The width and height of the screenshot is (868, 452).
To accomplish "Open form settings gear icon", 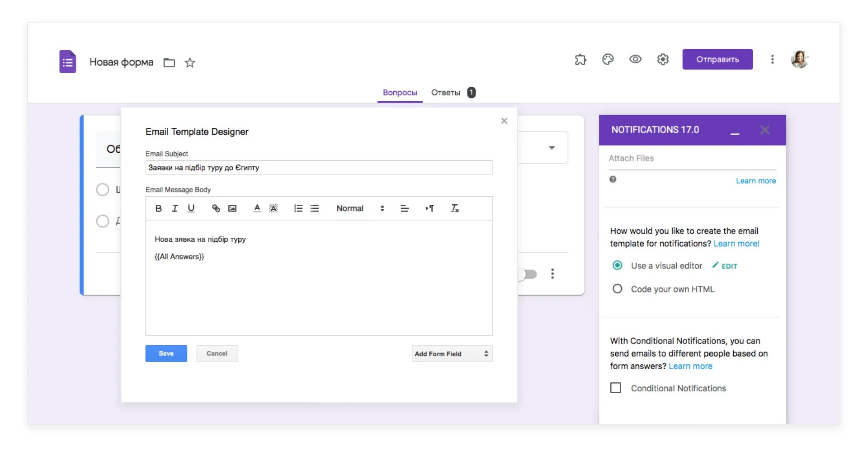I will tap(663, 59).
